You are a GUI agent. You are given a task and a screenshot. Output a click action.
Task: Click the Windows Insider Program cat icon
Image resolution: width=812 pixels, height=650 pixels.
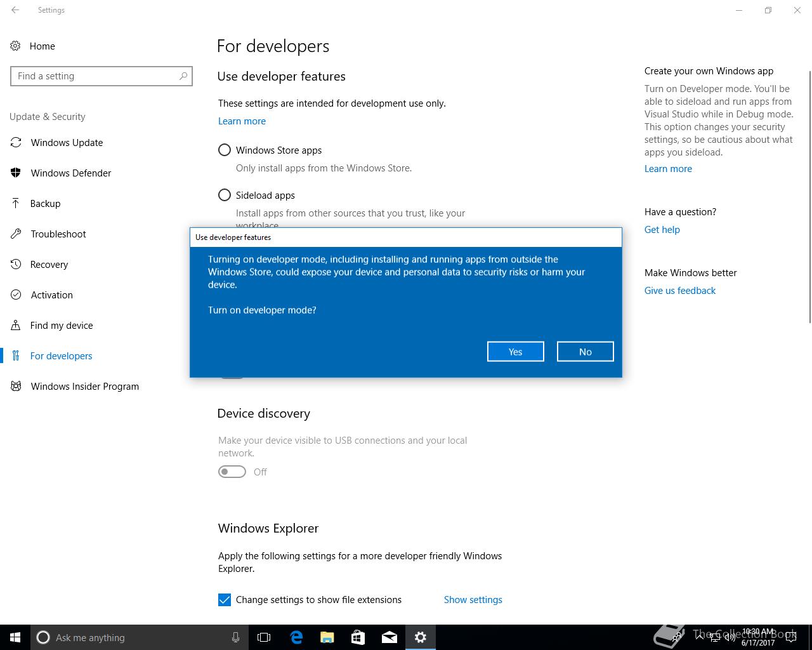pyautogui.click(x=16, y=386)
